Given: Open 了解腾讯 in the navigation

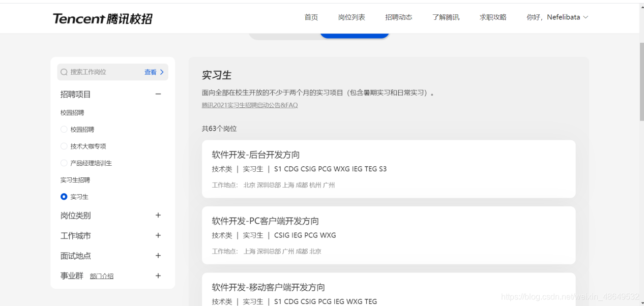Looking at the screenshot, I should pyautogui.click(x=446, y=17).
